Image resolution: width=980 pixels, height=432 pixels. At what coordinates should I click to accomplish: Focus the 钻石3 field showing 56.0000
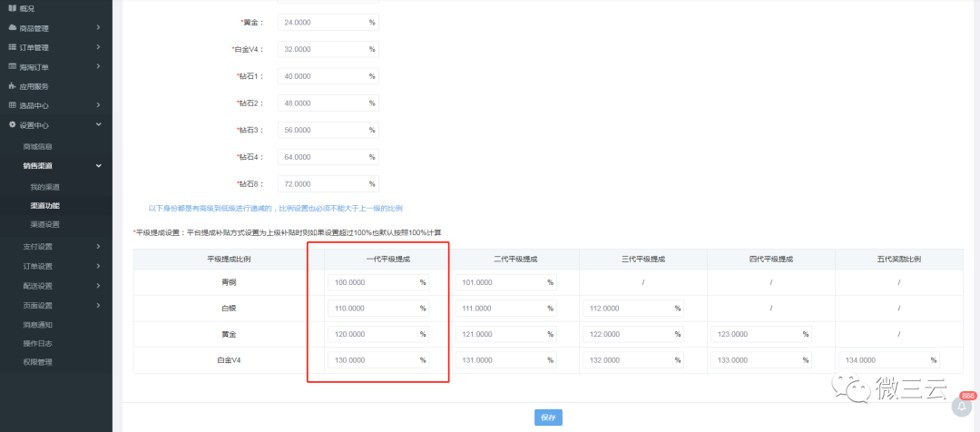coord(328,130)
